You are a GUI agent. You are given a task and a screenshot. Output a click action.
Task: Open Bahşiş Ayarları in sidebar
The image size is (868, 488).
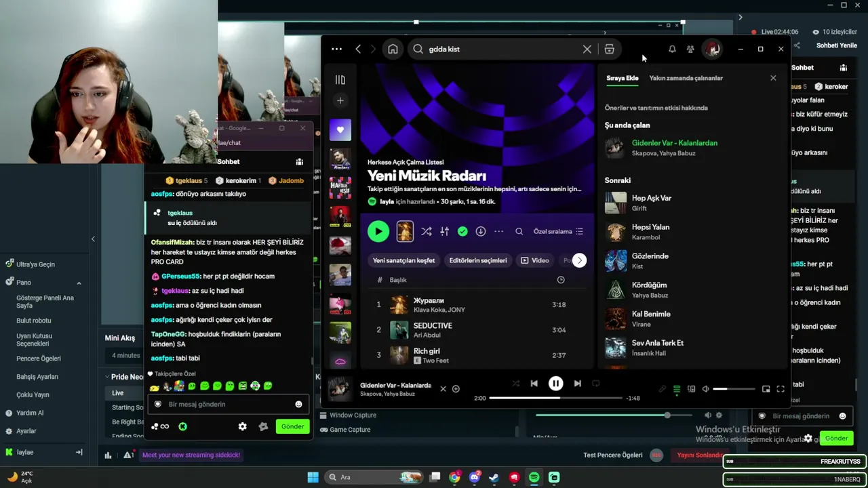(37, 377)
